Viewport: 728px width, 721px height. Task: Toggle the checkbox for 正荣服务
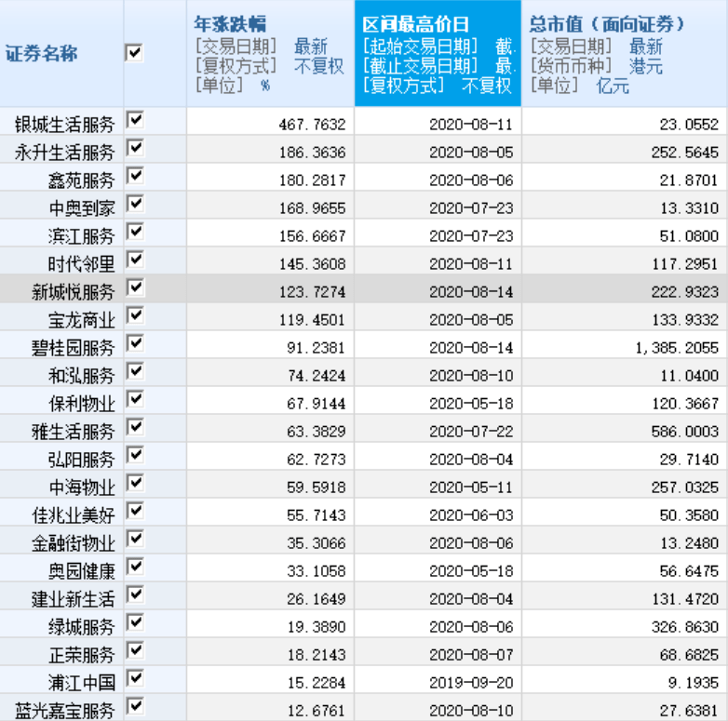pyautogui.click(x=135, y=650)
